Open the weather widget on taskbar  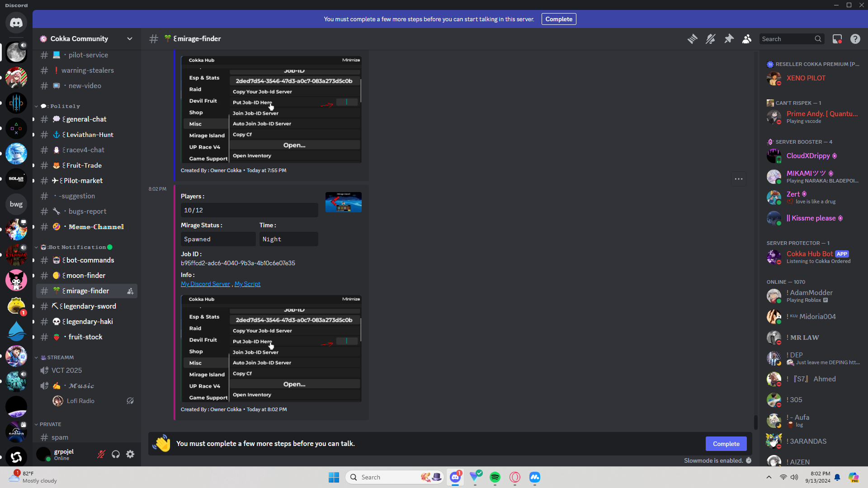point(34,477)
